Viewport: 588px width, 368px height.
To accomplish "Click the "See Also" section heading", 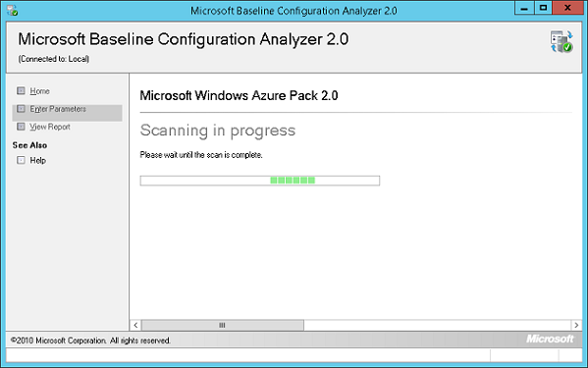I will click(x=29, y=145).
